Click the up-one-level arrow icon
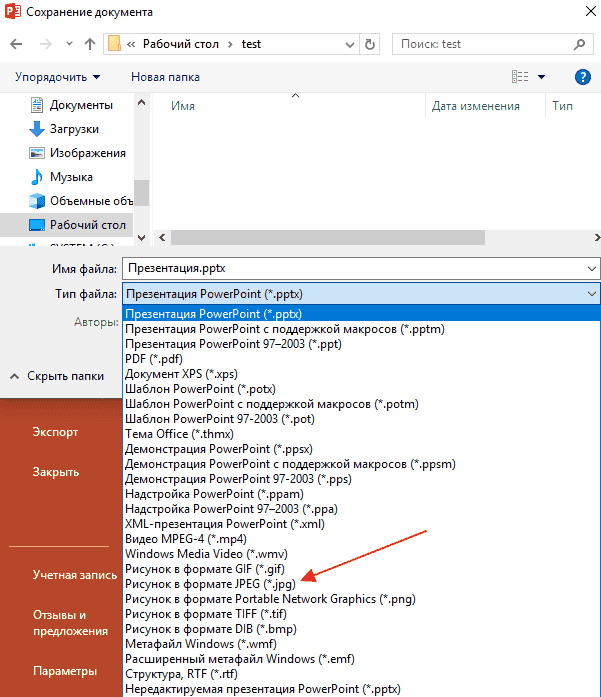Screen dimensions: 601x697 tap(90, 45)
